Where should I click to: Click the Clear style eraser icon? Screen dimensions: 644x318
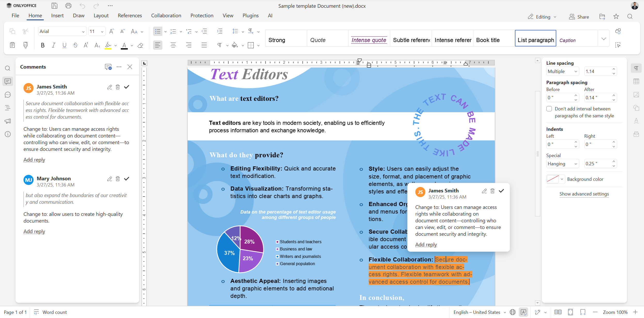140,45
